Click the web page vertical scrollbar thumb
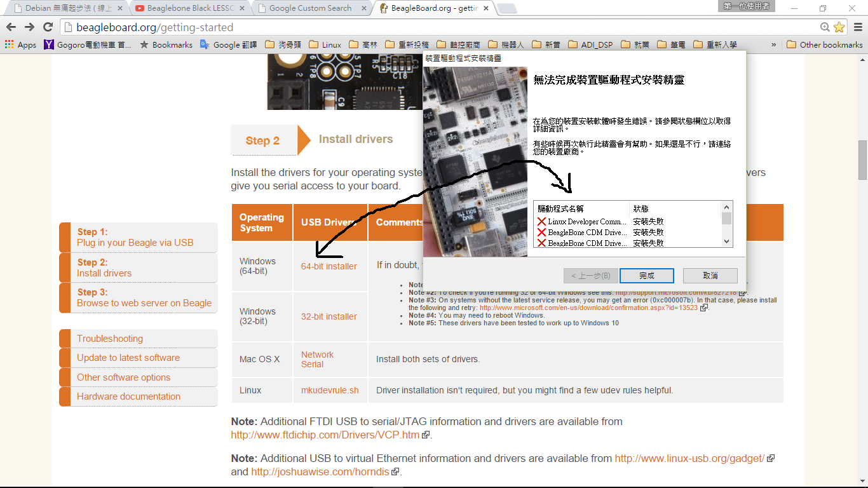This screenshot has height=488, width=868. [x=862, y=159]
